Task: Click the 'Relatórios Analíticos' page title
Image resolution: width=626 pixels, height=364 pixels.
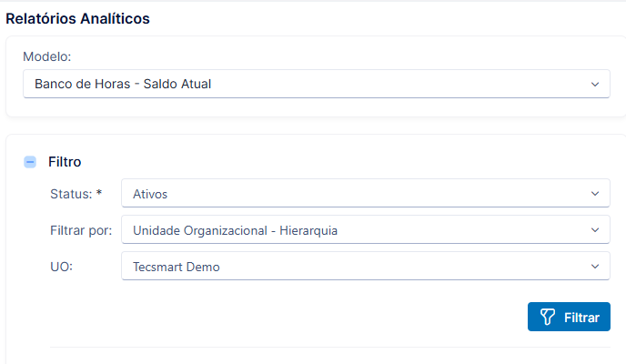Action: pyautogui.click(x=77, y=19)
